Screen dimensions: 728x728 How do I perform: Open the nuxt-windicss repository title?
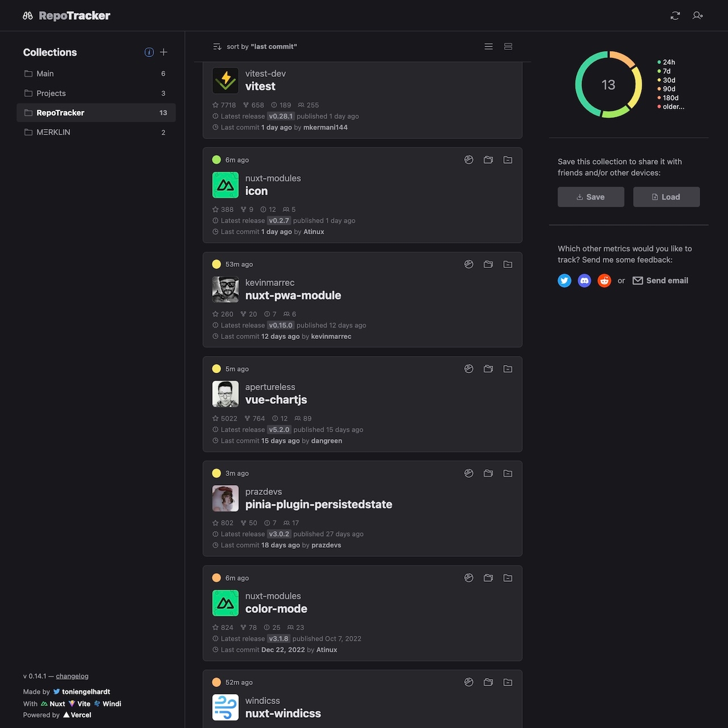pyautogui.click(x=283, y=713)
